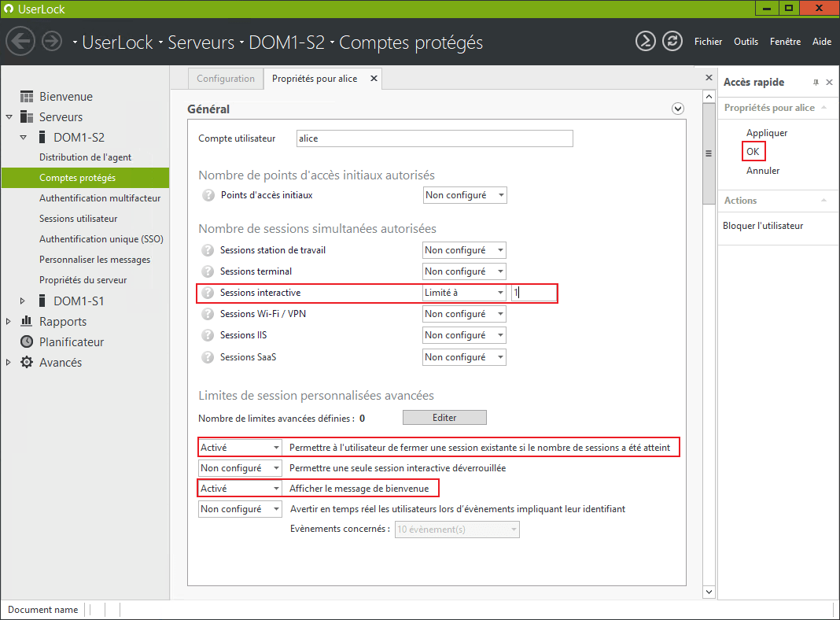This screenshot has width=840, height=620.
Task: Click help icon for Sessions station de travail
Action: 208,250
